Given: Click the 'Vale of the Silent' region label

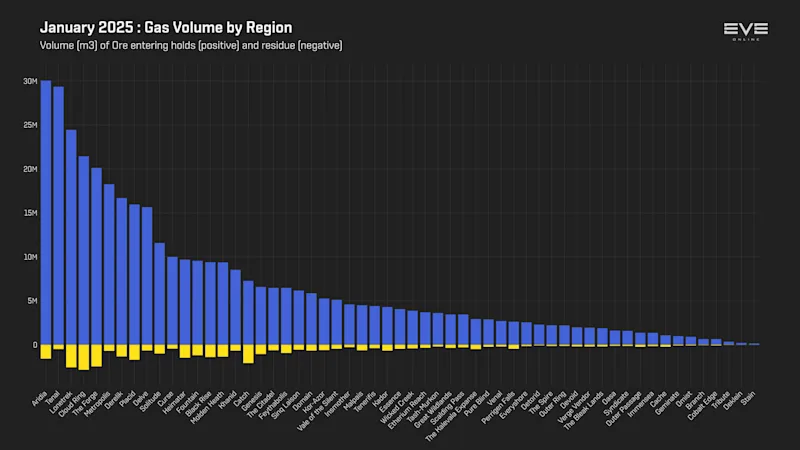Looking at the screenshot, I should coord(318,411).
